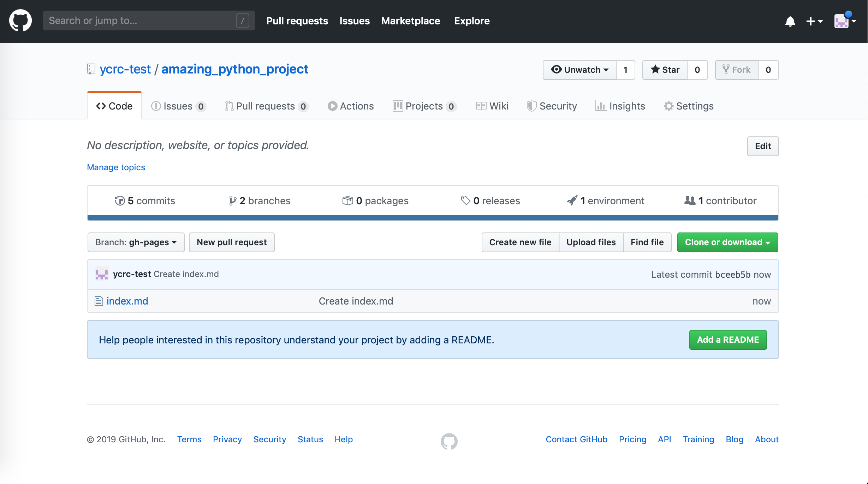The image size is (868, 484).
Task: Star this repository
Action: tap(665, 70)
